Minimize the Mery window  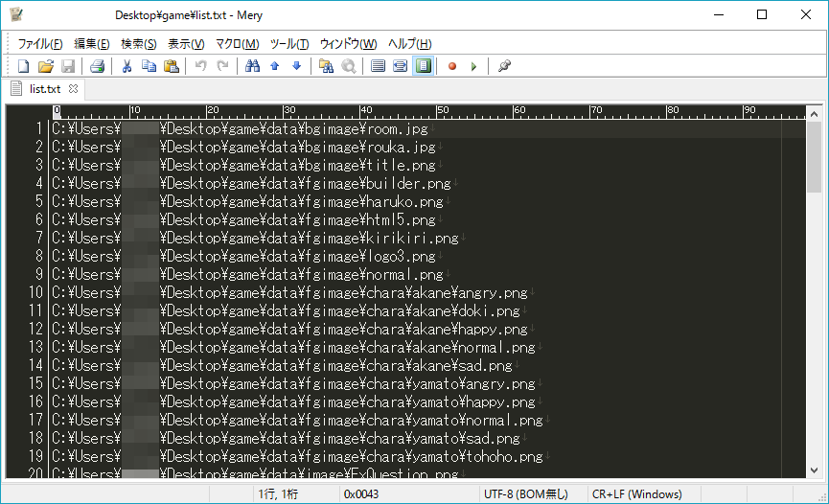pyautogui.click(x=719, y=14)
